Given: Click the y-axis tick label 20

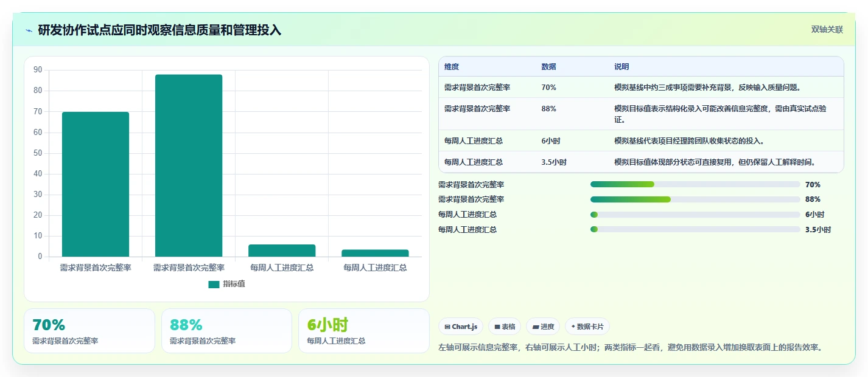Looking at the screenshot, I should click(38, 215).
